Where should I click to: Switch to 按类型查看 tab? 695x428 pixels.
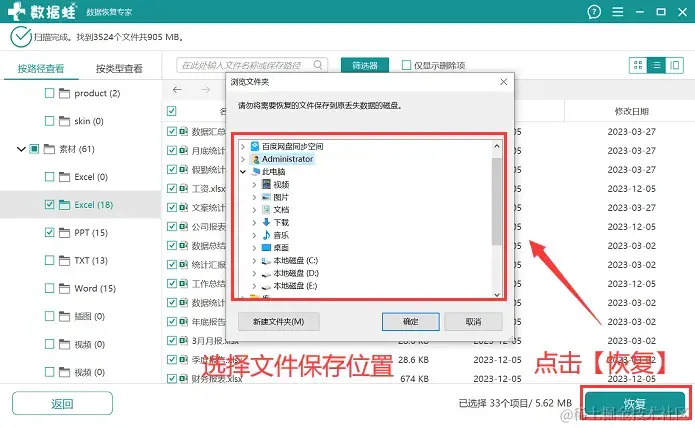tap(119, 69)
